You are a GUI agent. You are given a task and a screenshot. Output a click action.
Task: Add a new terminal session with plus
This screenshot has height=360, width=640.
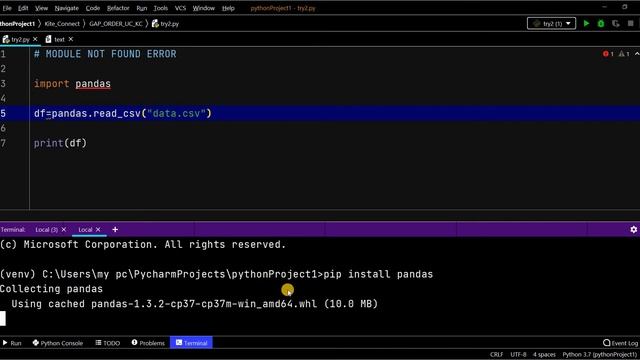coord(115,230)
